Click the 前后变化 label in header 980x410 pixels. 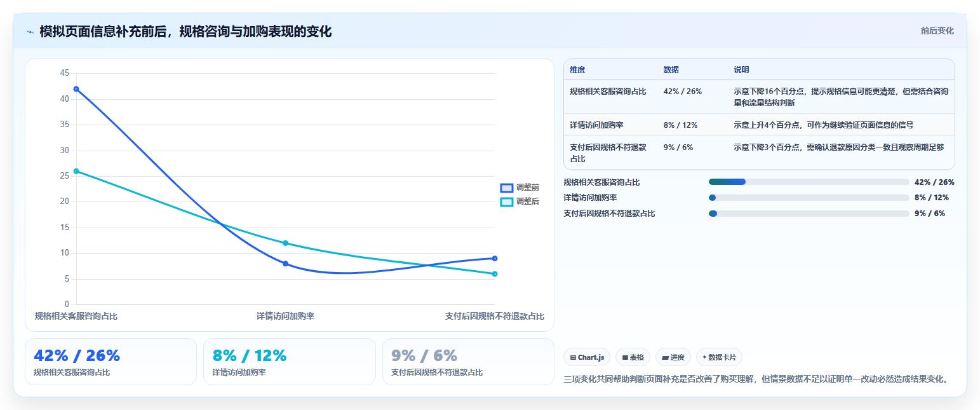point(937,31)
